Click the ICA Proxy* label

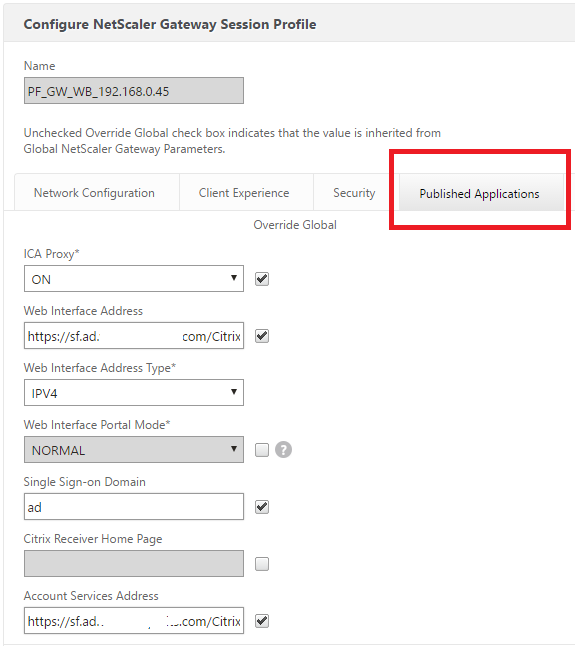coord(51,254)
